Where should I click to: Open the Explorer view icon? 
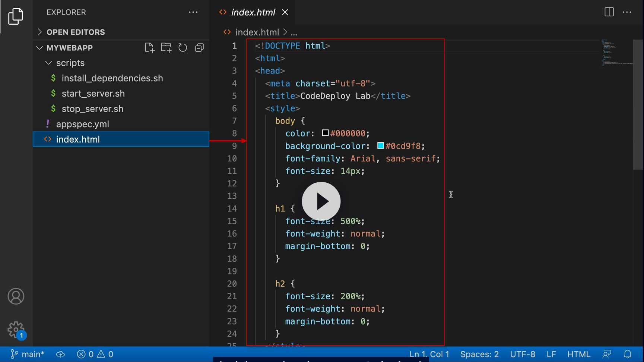16,16
